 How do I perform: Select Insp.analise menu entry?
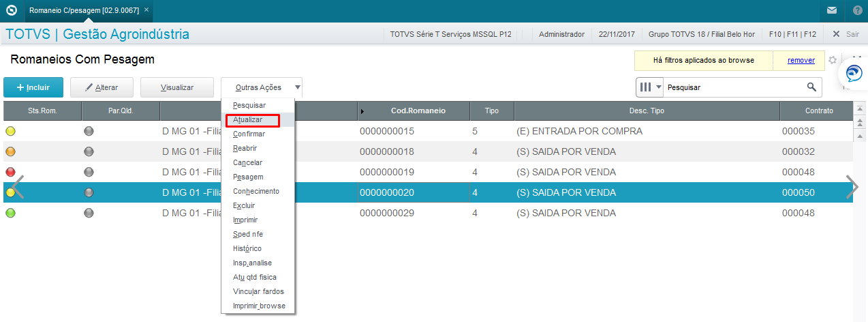(253, 263)
